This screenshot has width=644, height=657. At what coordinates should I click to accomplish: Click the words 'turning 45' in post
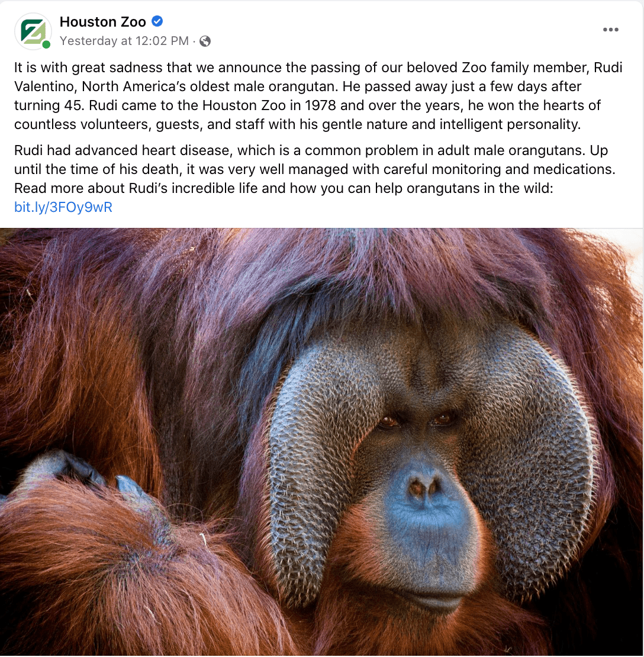pyautogui.click(x=49, y=105)
